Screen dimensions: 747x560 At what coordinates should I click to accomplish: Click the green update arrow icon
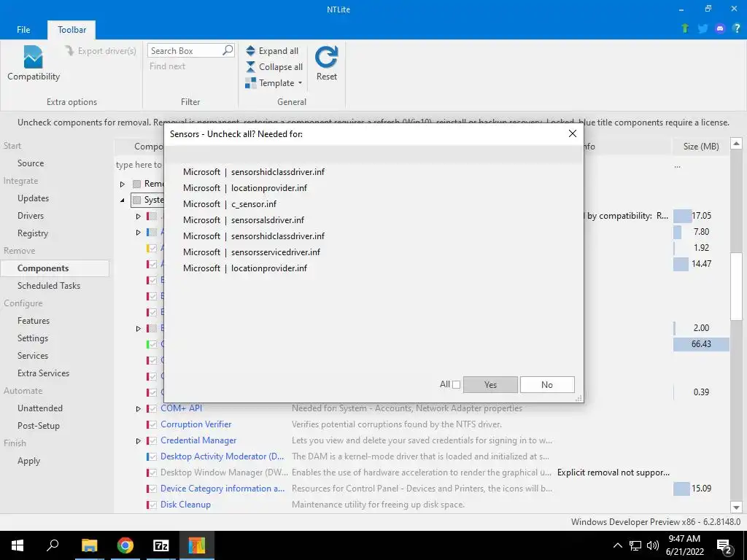click(x=685, y=28)
